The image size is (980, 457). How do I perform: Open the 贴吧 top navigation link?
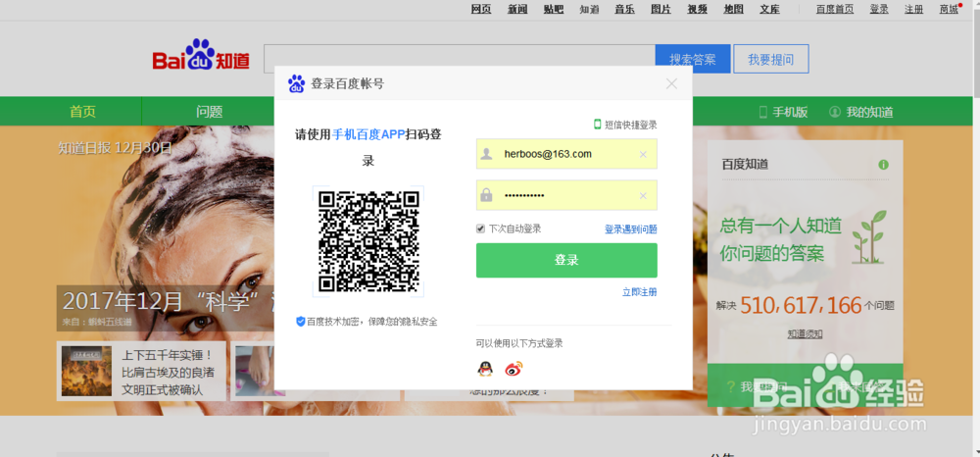pos(553,9)
